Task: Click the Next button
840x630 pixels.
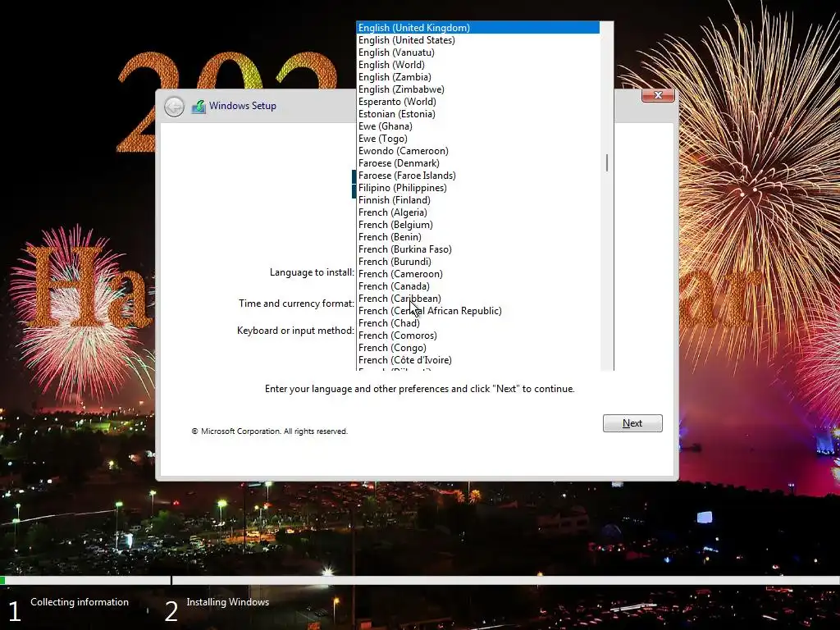Action: click(x=632, y=423)
